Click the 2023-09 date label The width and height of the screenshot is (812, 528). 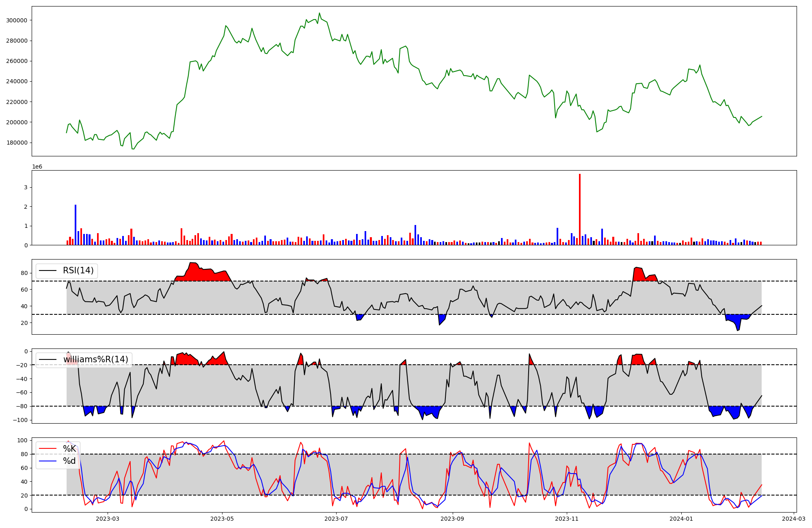[x=452, y=519]
